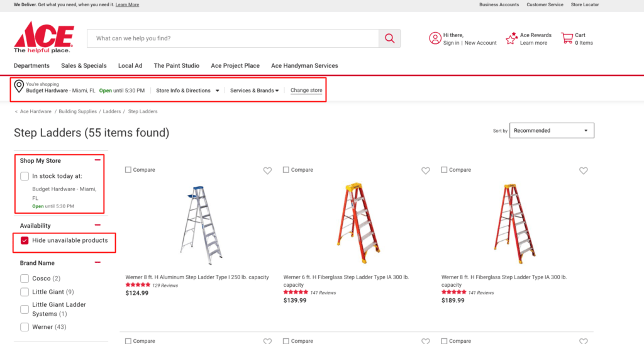Viewport: 644px width, 344px height.
Task: Click the search input field
Action: [x=233, y=38]
